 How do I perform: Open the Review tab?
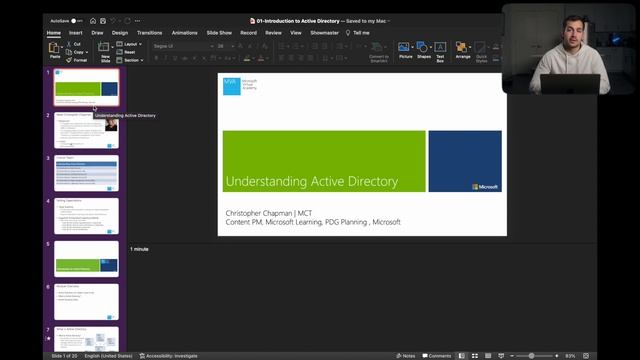click(x=273, y=33)
